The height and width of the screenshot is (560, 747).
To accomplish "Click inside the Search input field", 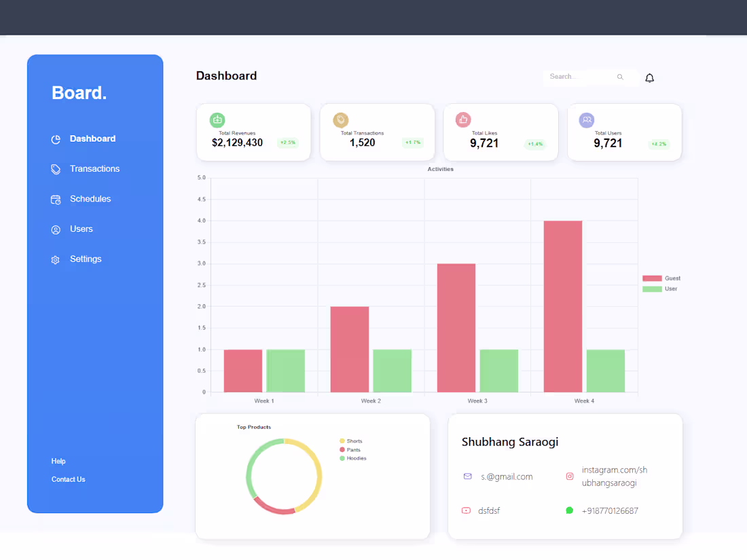I will 581,77.
